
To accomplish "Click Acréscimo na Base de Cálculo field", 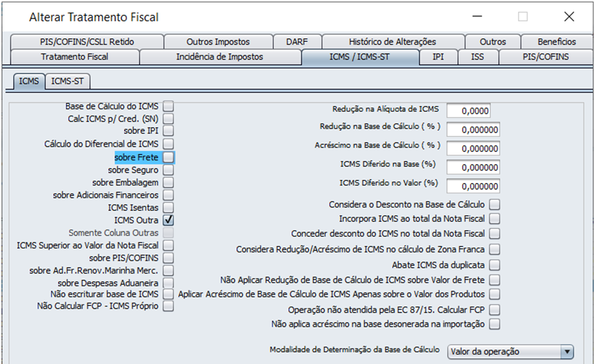I will pyautogui.click(x=473, y=148).
